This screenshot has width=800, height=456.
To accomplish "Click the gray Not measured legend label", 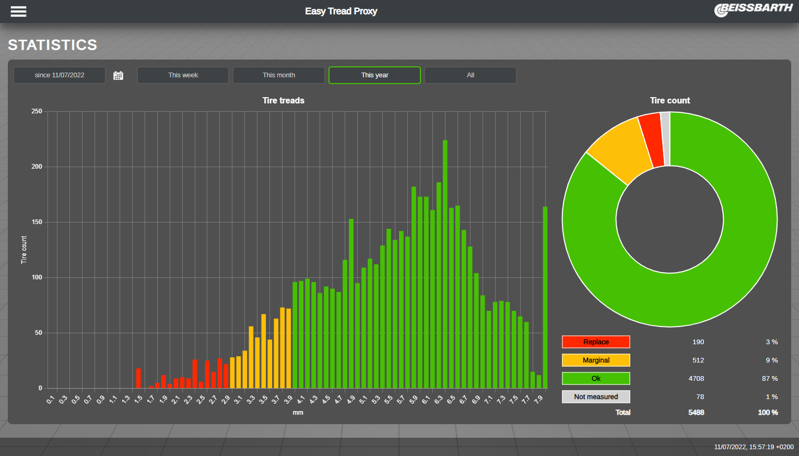I will click(596, 397).
